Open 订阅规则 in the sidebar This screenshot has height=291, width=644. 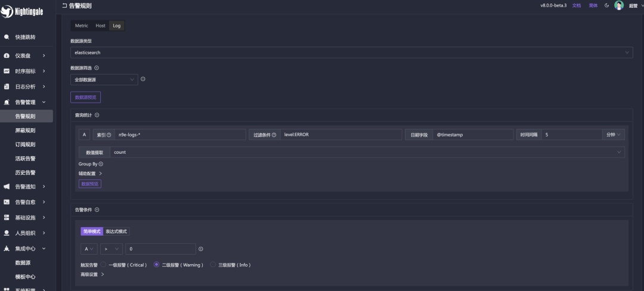26,144
